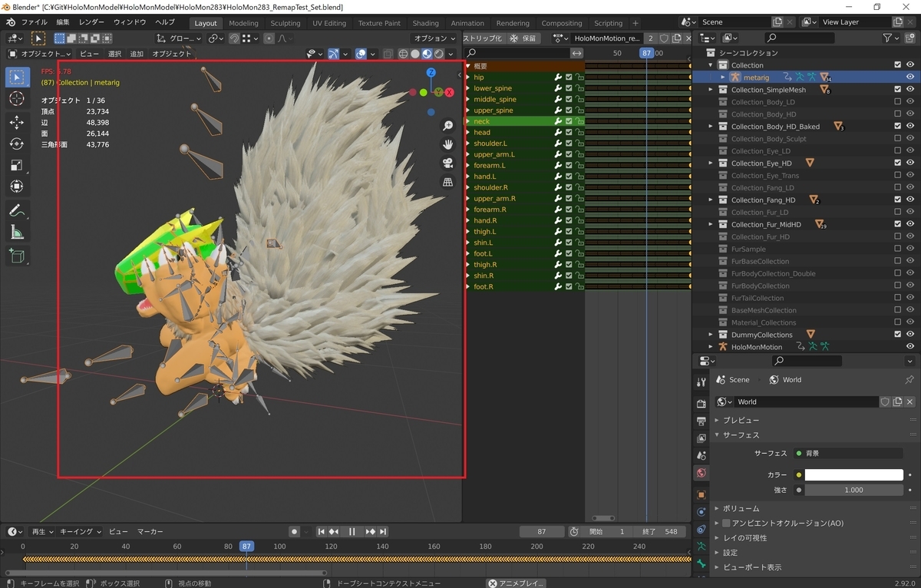921x588 pixels.
Task: Switch to wireframe viewport shading
Action: click(x=404, y=54)
